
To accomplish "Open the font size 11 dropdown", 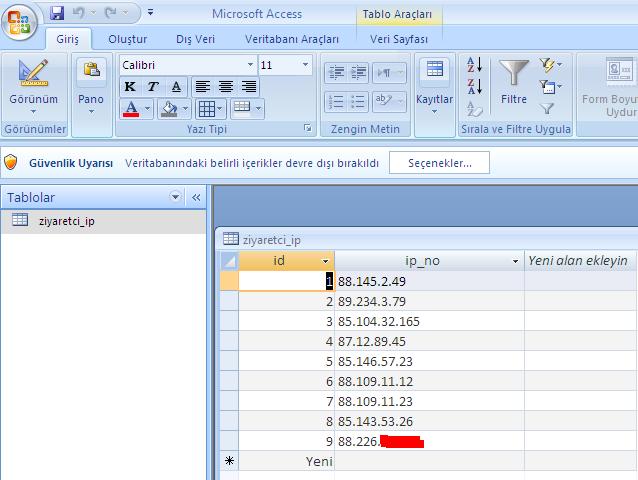I will pyautogui.click(x=305, y=65).
